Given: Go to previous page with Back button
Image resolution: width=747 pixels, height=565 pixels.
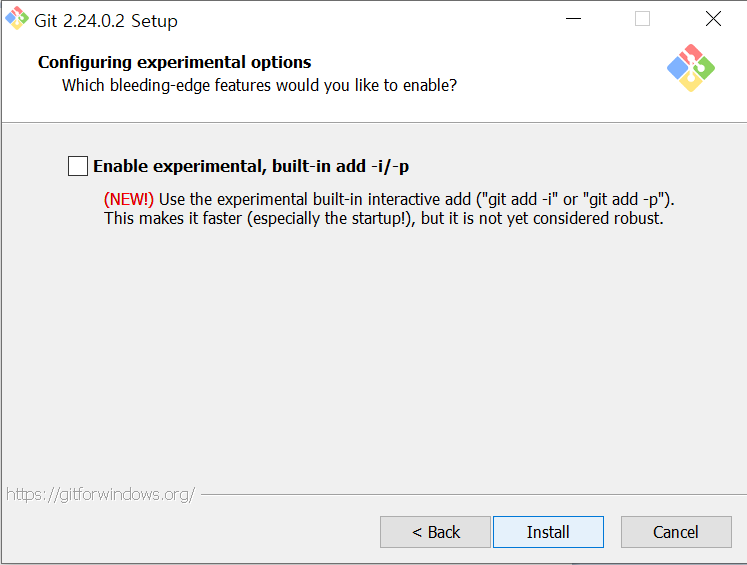Looking at the screenshot, I should click(435, 532).
